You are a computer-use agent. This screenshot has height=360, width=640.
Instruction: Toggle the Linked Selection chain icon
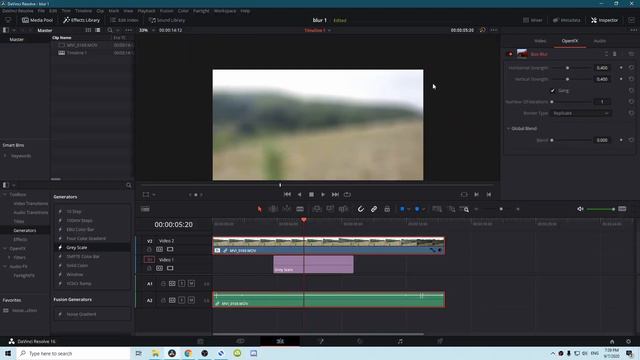[x=373, y=209]
